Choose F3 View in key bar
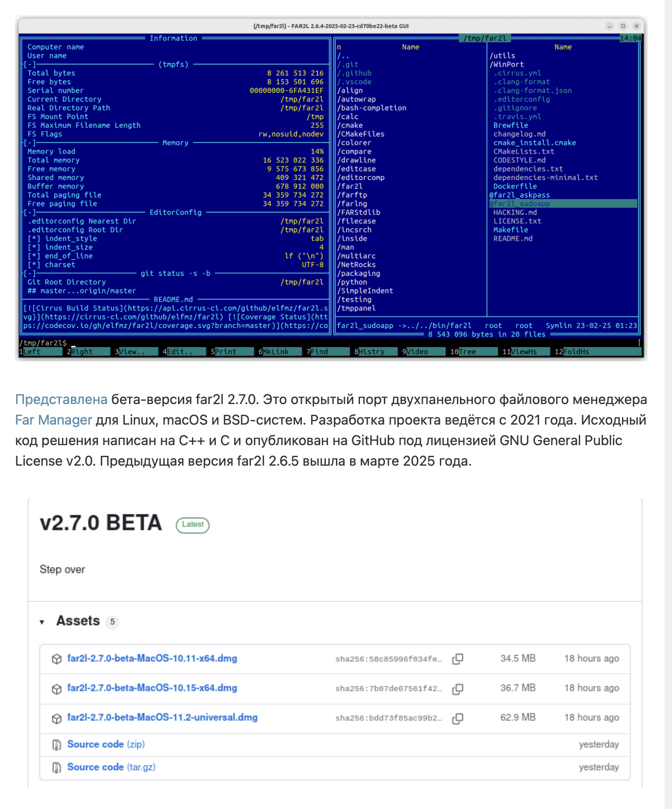 136,351
